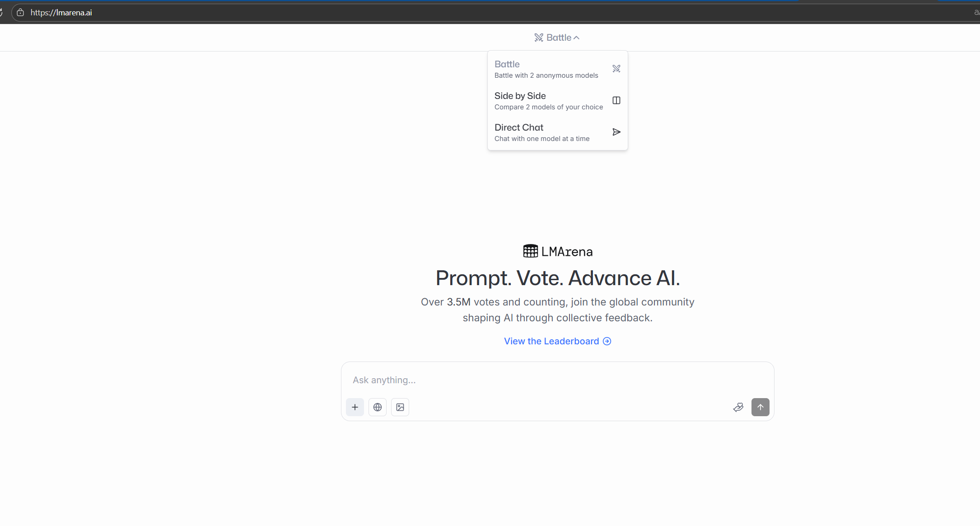Collapse the Battle mode dropdown
This screenshot has height=526, width=980.
point(557,38)
